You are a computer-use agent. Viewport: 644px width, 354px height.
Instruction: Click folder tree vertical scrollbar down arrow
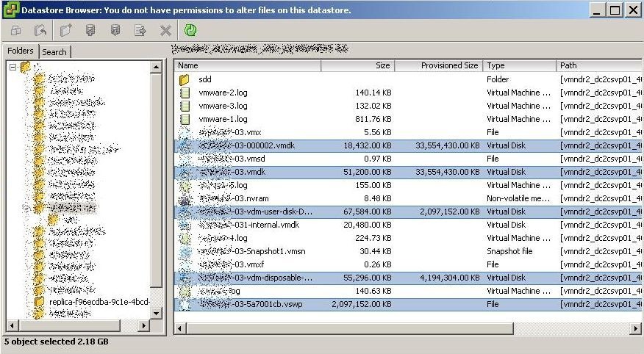(x=156, y=314)
